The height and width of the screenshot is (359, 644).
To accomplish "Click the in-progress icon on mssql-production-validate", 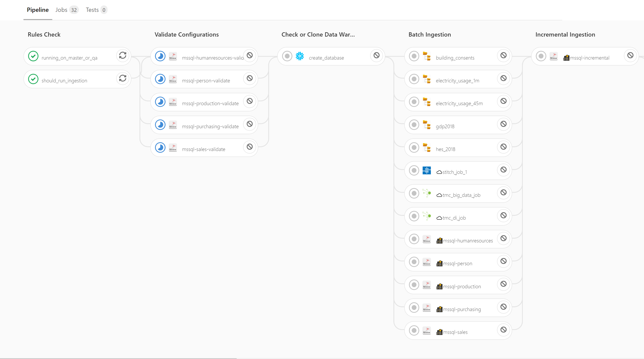I will 160,102.
